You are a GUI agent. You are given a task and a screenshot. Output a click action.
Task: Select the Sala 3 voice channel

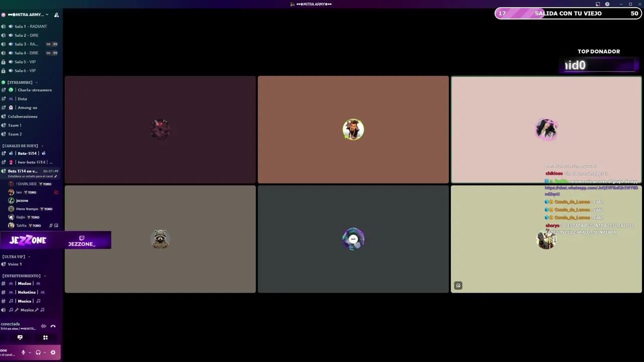click(30, 44)
